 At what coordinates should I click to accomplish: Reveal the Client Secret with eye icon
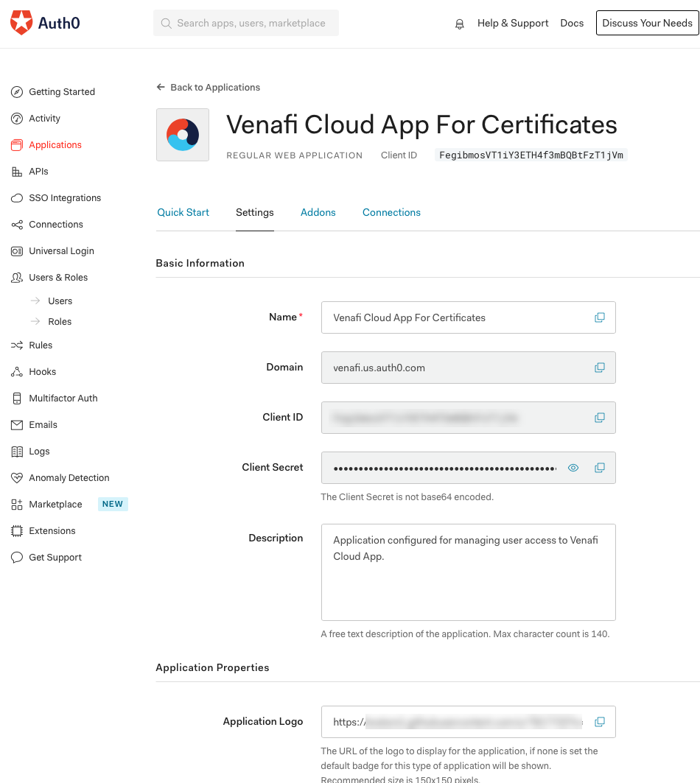coord(573,468)
